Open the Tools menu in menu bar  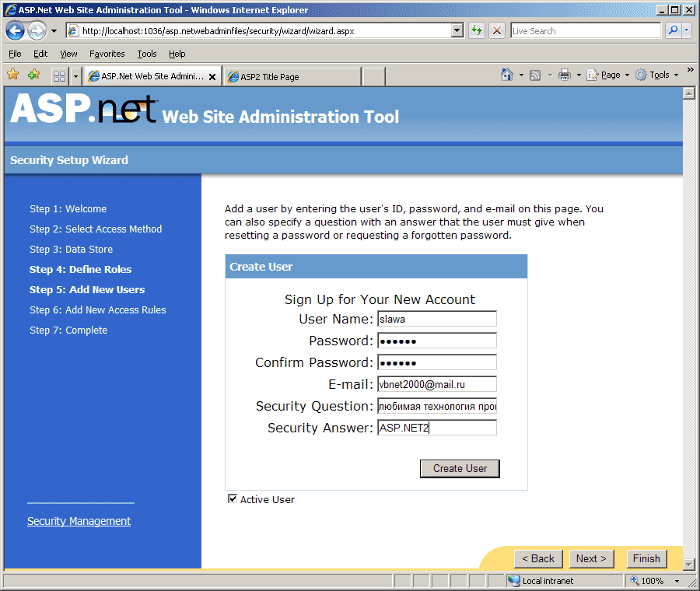pos(147,54)
